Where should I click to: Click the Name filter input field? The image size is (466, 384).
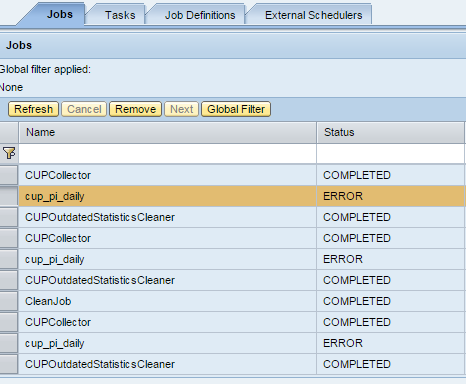[168, 154]
